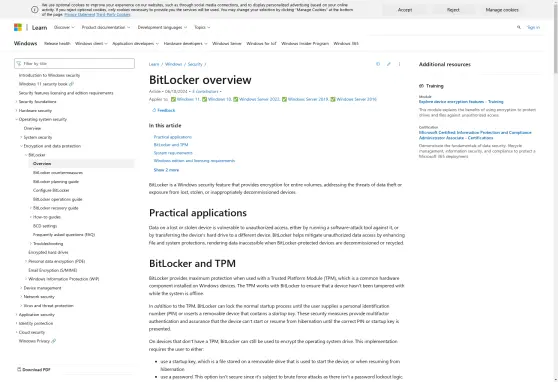
Task: Open Windows Insider Program menu item
Action: (x=305, y=43)
